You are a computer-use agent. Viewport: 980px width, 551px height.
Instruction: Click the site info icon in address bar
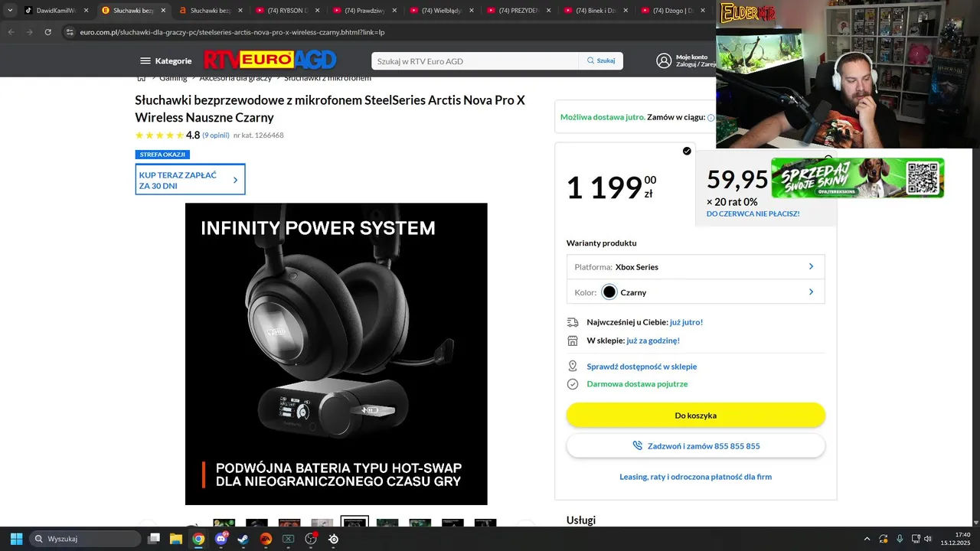(x=69, y=32)
